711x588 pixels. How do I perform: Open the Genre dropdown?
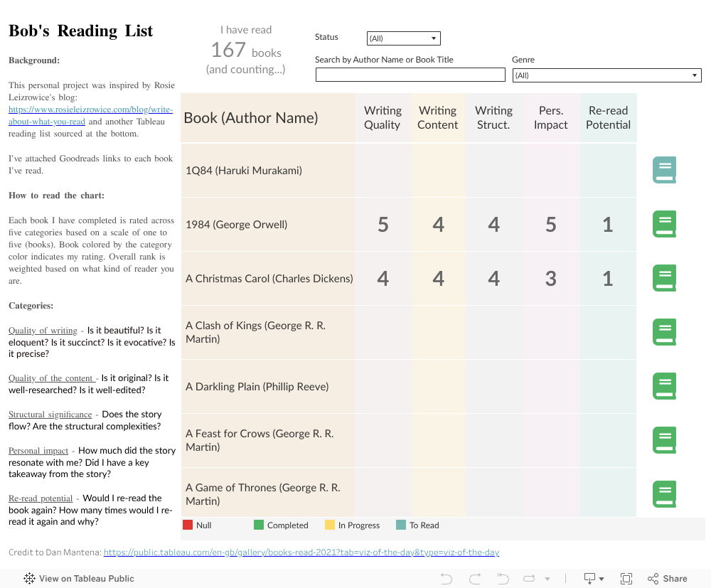click(x=606, y=75)
